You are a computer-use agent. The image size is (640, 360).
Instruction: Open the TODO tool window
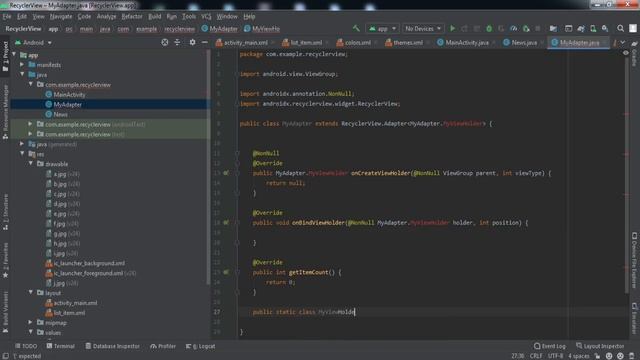click(26, 346)
